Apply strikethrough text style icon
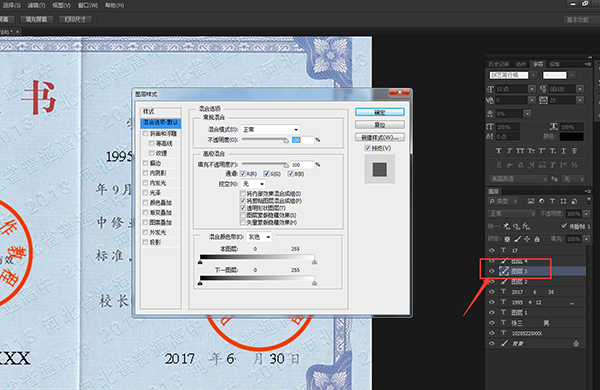This screenshot has width=600, height=390. [x=574, y=151]
